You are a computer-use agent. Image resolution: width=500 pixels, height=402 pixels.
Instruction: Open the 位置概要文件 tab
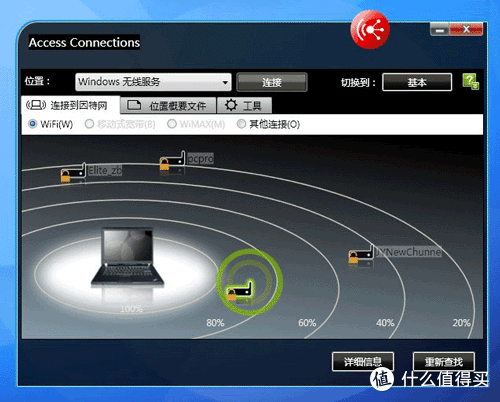(168, 106)
